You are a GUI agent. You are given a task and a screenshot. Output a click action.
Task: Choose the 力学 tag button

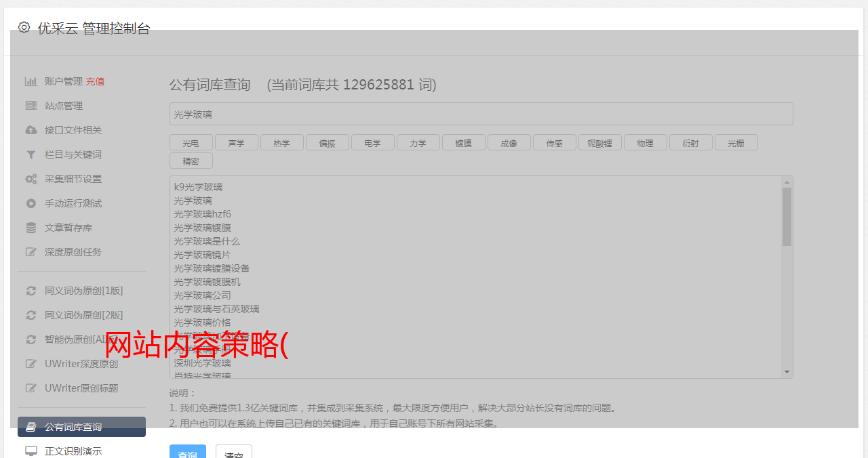(x=418, y=143)
